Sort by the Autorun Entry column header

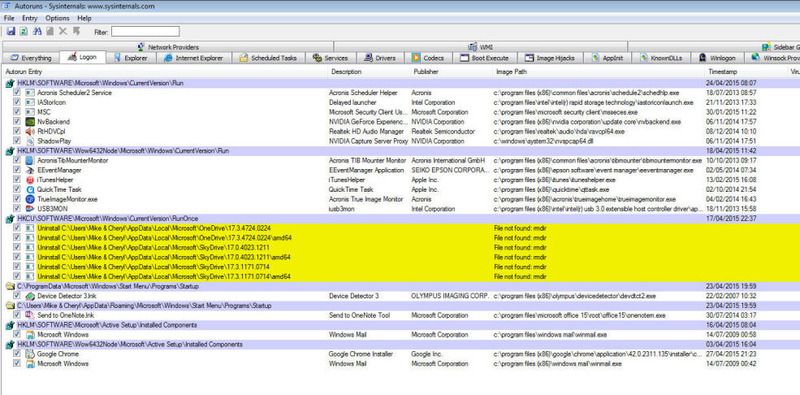click(x=165, y=72)
